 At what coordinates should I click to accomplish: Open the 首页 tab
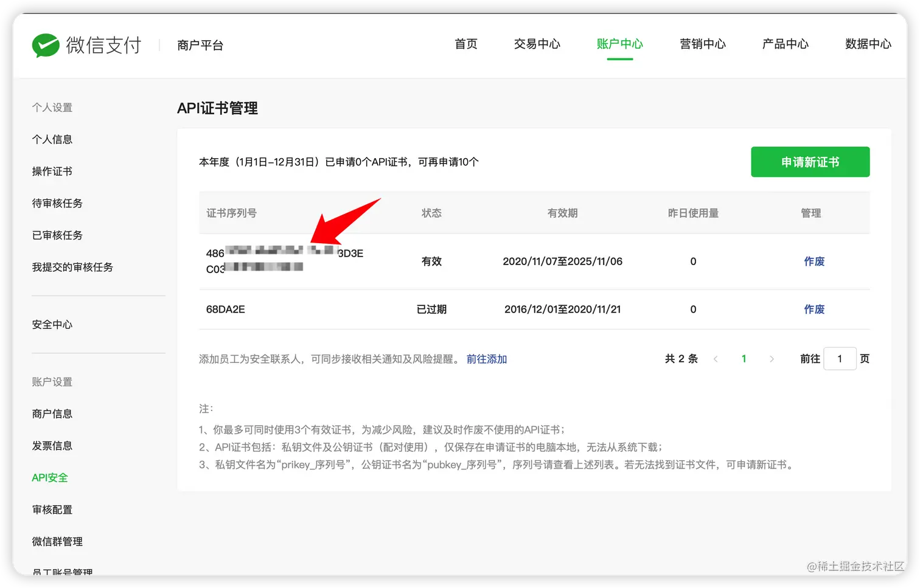click(466, 44)
